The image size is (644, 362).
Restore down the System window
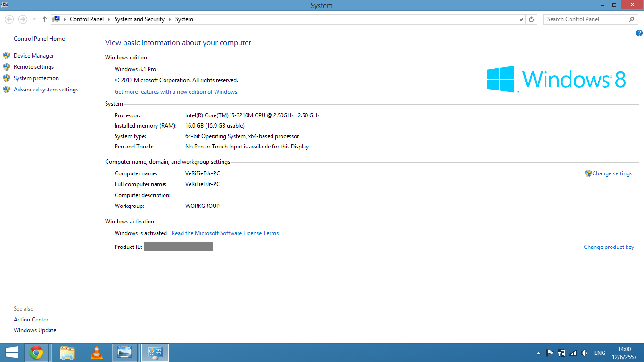tap(614, 4)
